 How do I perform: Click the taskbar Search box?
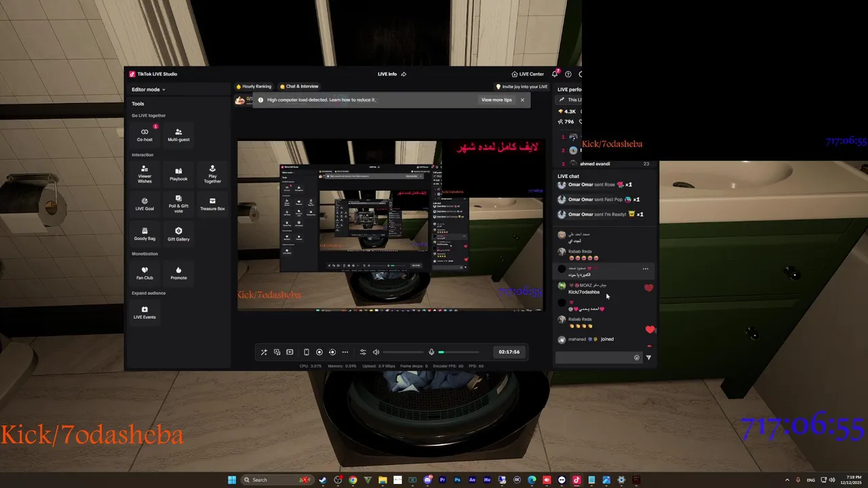[x=277, y=480]
